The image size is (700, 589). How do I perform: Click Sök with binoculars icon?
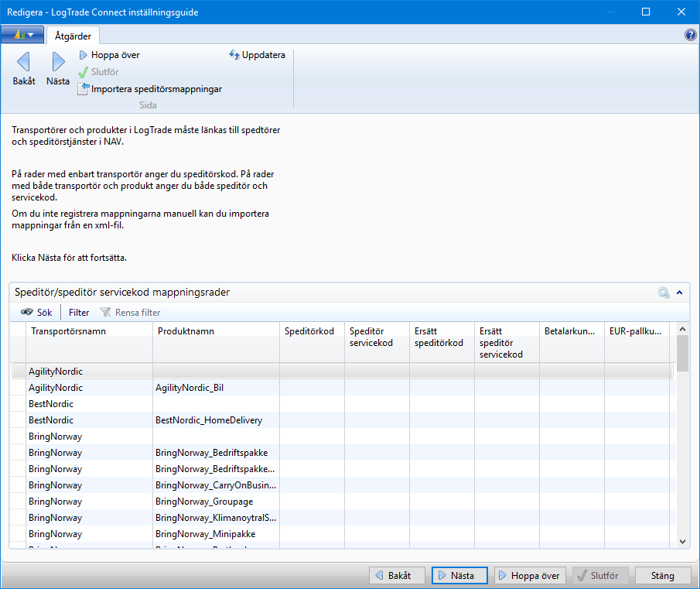pos(36,312)
